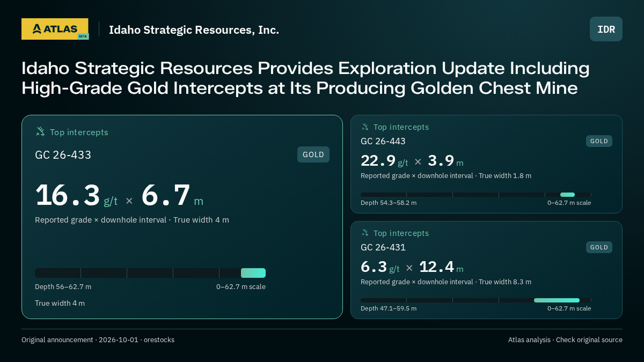Click the drill icon on the GC 26-431 card
Image resolution: width=644 pixels, height=362 pixels.
pyautogui.click(x=365, y=233)
